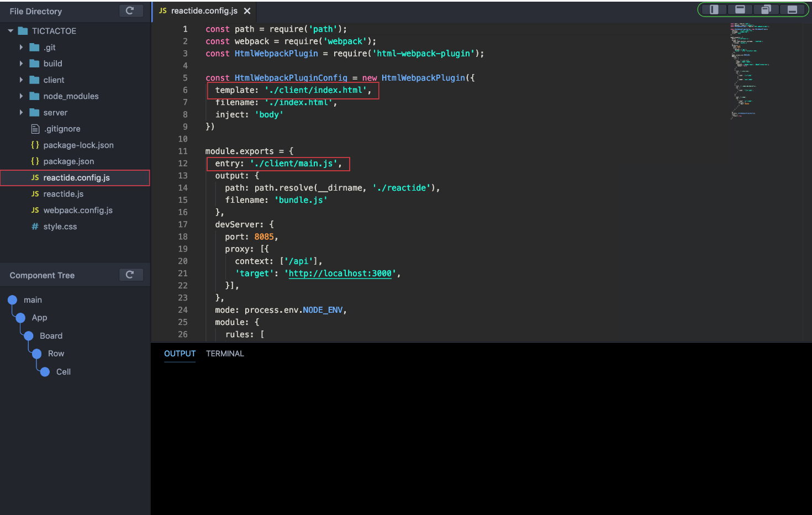Refresh the Component Tree panel
This screenshot has height=515, width=812.
pos(131,275)
